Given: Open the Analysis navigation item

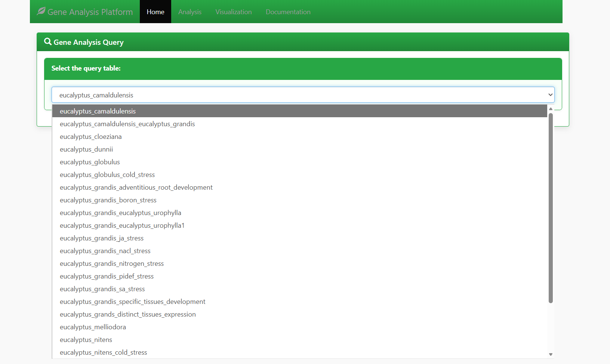Looking at the screenshot, I should click(190, 12).
